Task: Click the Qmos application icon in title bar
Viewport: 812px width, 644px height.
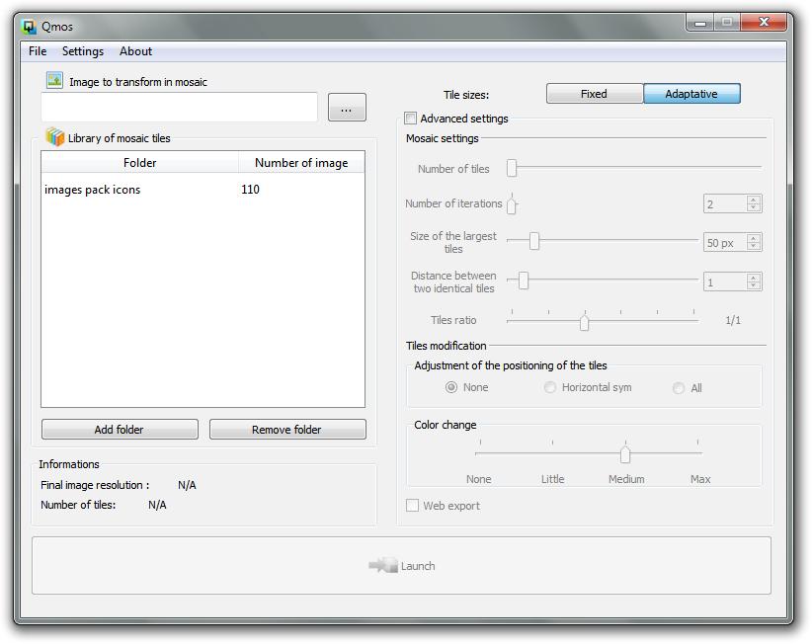Action: (29, 26)
